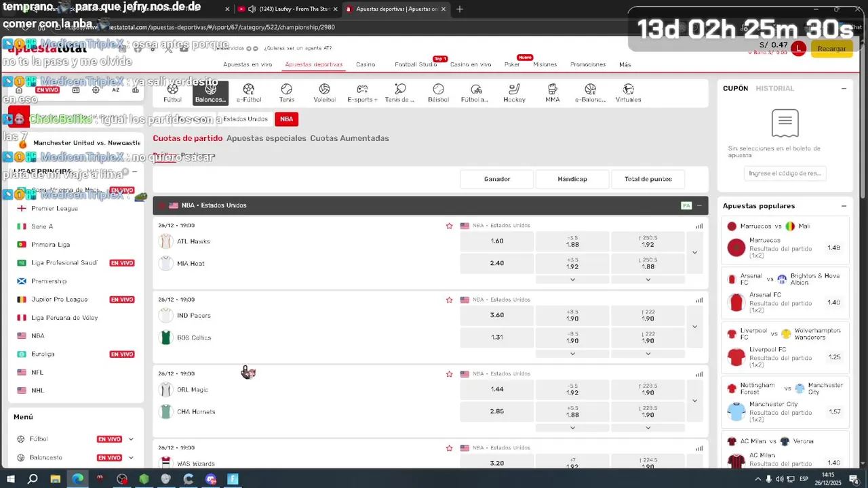Screen dimensions: 868x488
Task: Expand more markets for Hawks vs Heat
Action: [x=694, y=252]
